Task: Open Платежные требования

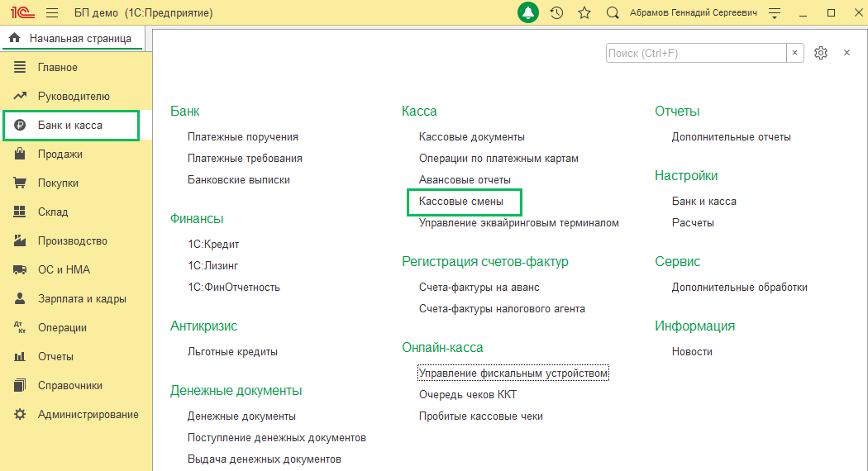Action: (245, 159)
